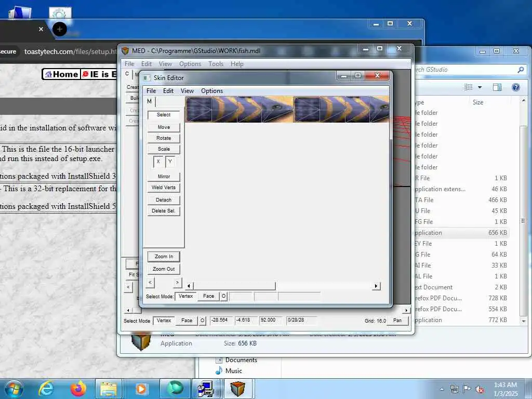Click the Weld Verts button
The image size is (532, 399).
click(164, 187)
